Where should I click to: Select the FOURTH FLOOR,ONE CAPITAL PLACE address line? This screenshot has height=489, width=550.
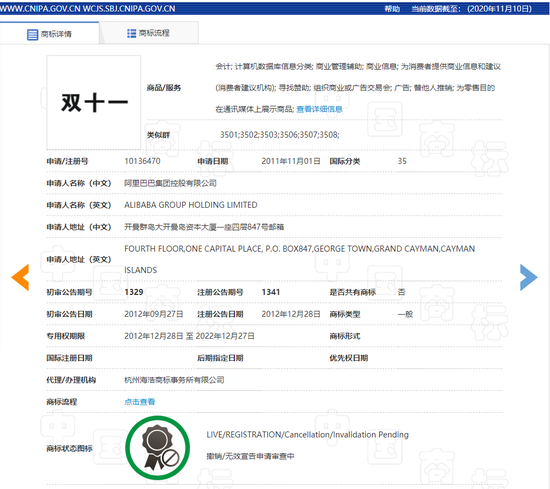click(300, 249)
